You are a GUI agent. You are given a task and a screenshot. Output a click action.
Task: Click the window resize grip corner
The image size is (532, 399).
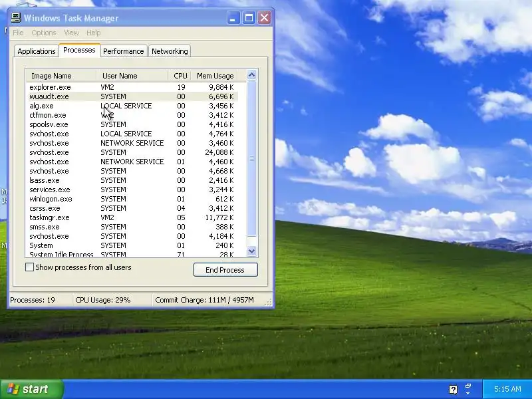pyautogui.click(x=269, y=303)
